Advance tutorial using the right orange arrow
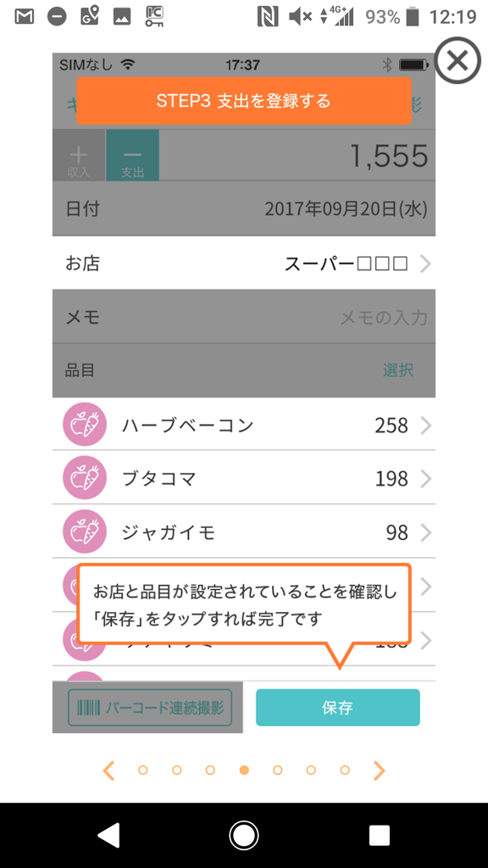 pos(380,771)
